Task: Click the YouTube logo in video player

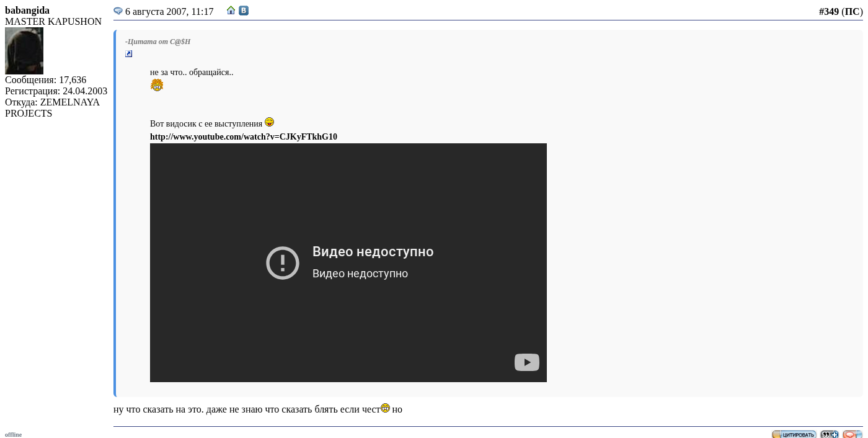Action: 526,362
